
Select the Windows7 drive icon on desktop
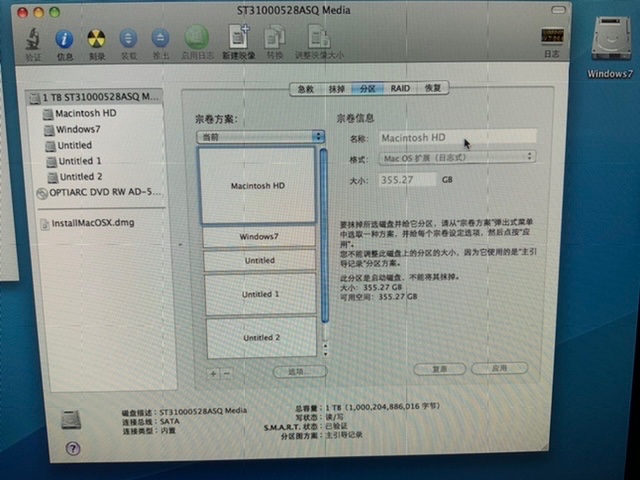(x=611, y=40)
